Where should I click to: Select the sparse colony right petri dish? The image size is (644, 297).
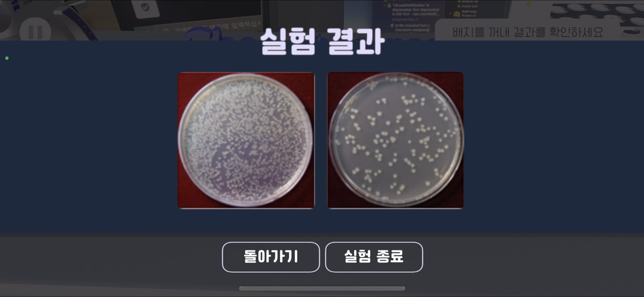coord(395,140)
